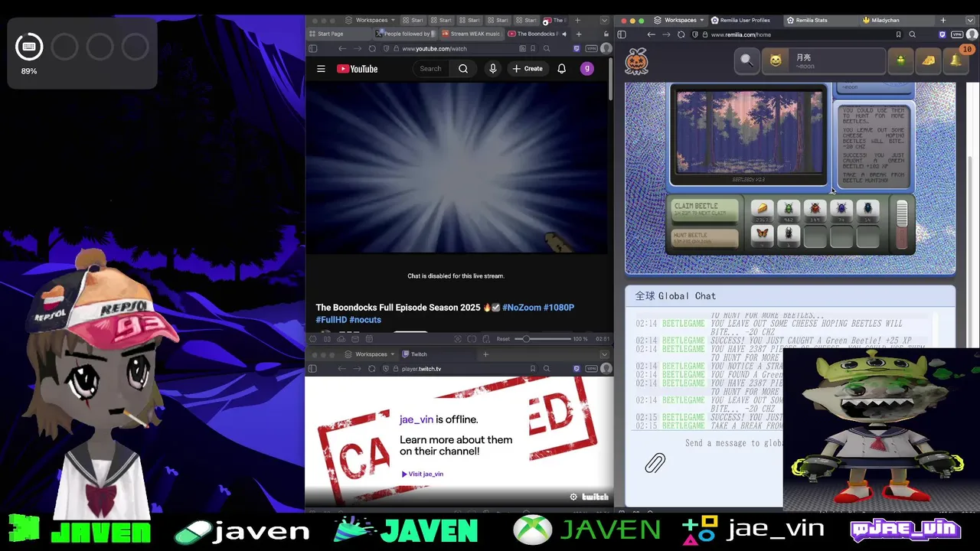Toggle sidebar panel in YouTube browser window
This screenshot has width=980, height=551.
click(x=312, y=48)
